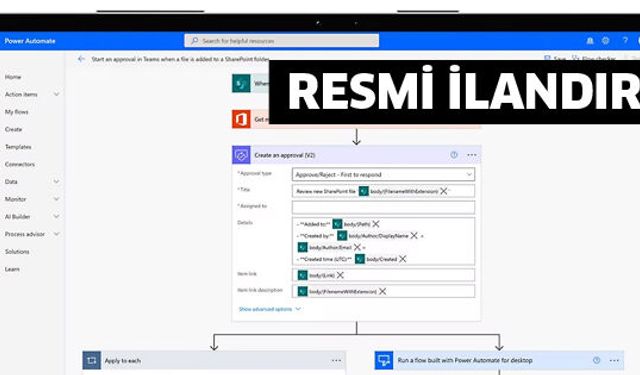This screenshot has width=640, height=375.
Task: Open the settings gear in header
Action: point(606,41)
